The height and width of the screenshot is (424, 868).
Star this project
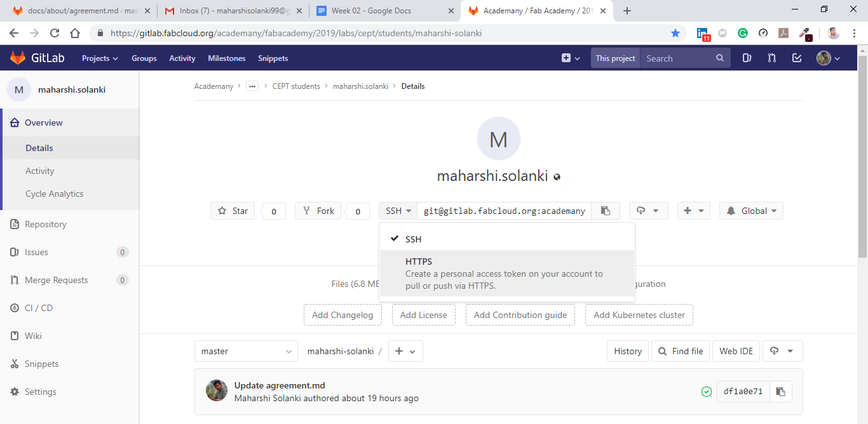[x=233, y=211]
